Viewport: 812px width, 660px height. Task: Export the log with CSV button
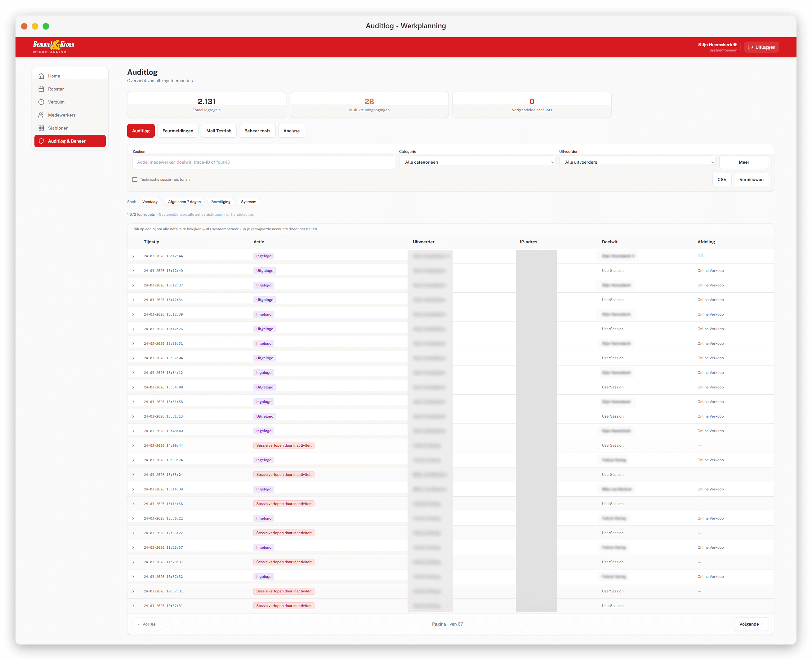coord(721,179)
